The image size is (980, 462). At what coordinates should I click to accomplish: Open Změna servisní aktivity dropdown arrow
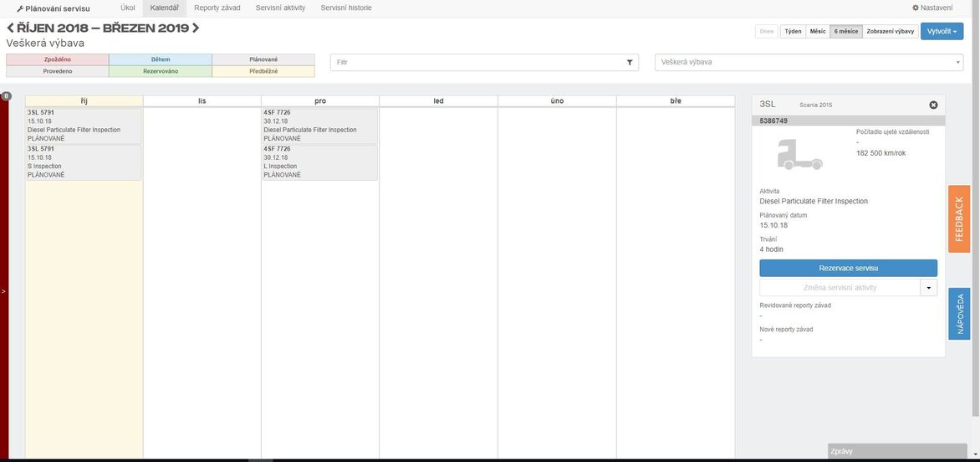tap(928, 288)
